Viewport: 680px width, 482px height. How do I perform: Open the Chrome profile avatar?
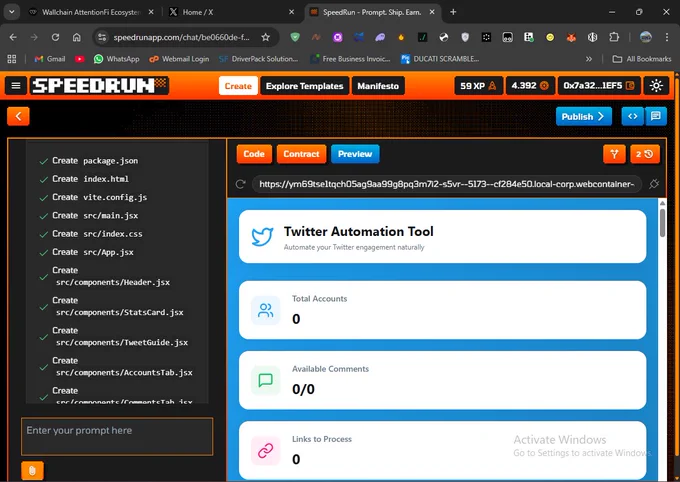(x=646, y=37)
